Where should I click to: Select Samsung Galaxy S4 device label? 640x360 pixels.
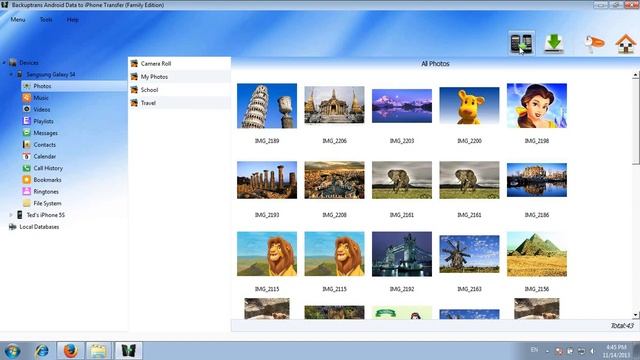click(51, 75)
